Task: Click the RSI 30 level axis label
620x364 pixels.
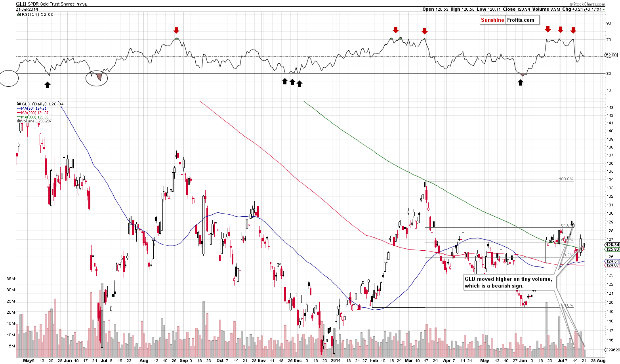Action: (x=609, y=73)
